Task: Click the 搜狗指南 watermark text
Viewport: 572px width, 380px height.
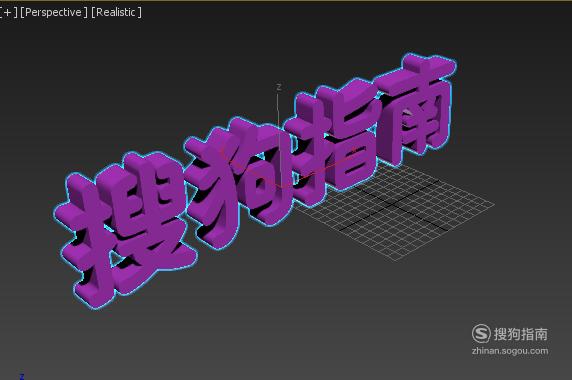Action: 521,334
